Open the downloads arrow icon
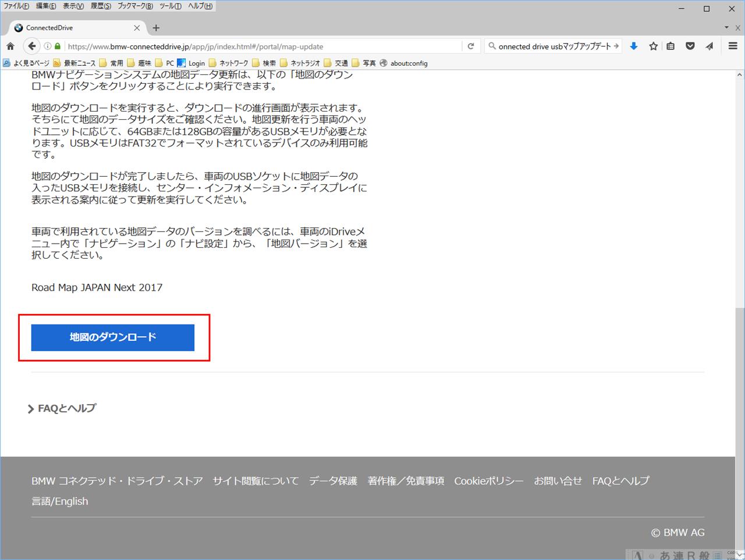The height and width of the screenshot is (560, 745). coord(634,46)
